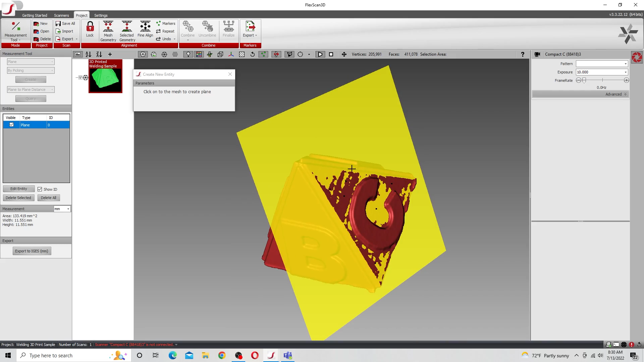Screen dimensions: 644x362
Task: Click Delete Selected button
Action: pos(18,198)
